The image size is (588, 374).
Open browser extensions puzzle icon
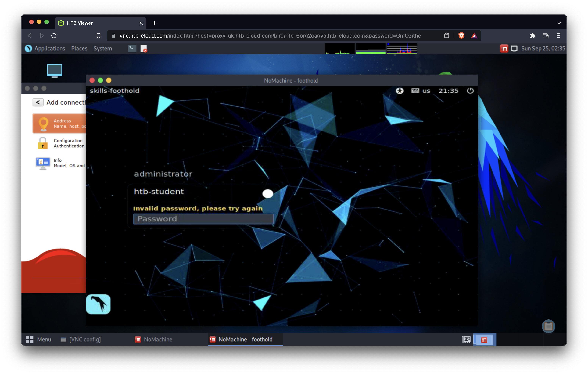click(x=532, y=36)
